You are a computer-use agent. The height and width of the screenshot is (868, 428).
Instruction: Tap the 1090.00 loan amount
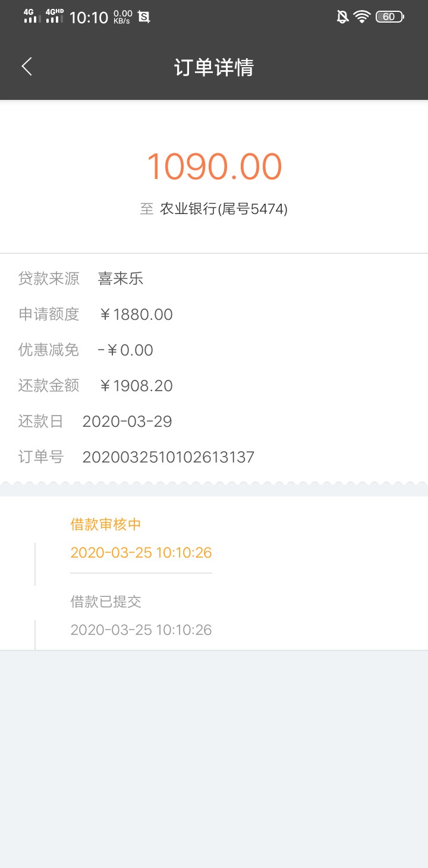coord(214,166)
